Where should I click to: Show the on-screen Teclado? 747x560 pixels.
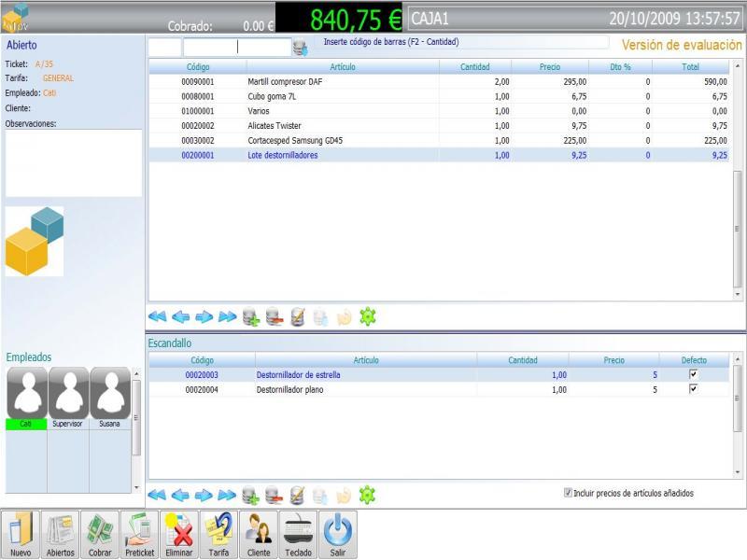(298, 534)
